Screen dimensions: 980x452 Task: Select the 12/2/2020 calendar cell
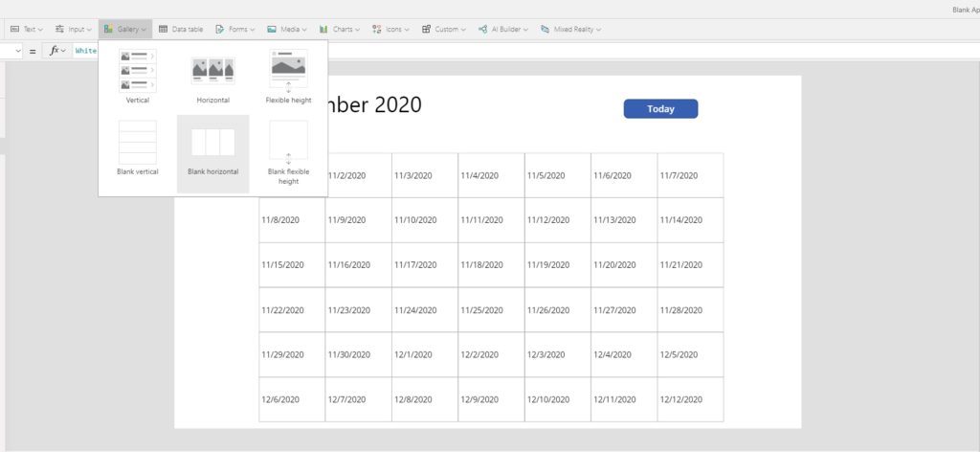click(x=491, y=354)
